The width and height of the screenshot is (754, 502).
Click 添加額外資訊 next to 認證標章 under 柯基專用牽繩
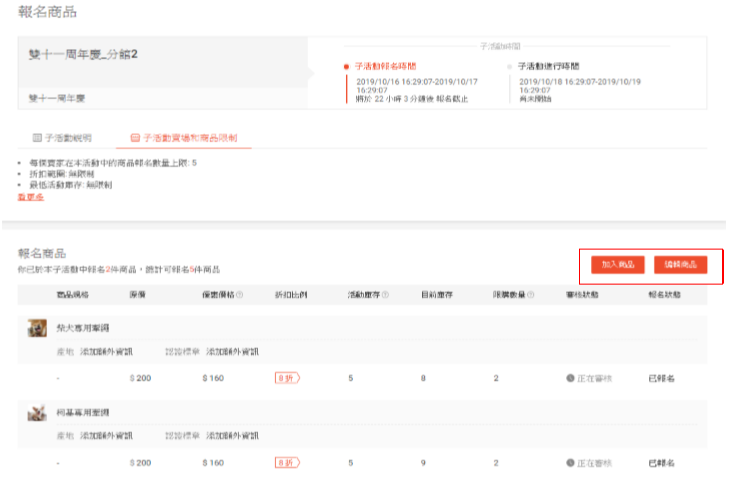pos(232,436)
